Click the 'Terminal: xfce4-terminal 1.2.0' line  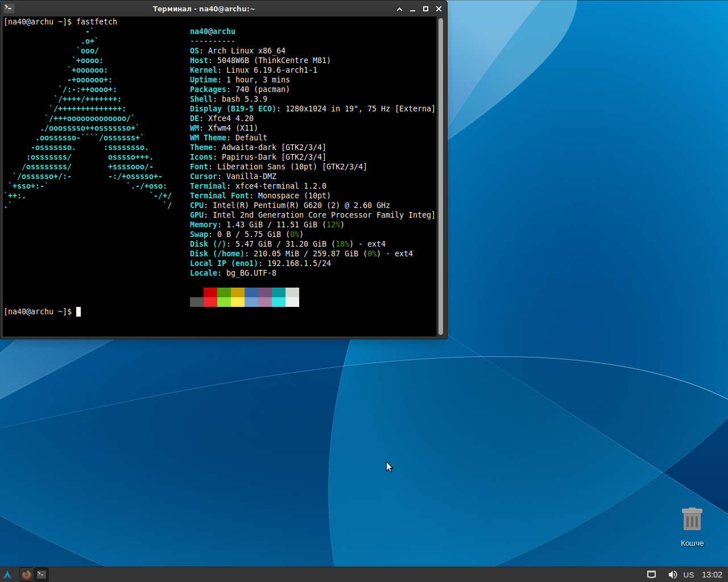(258, 186)
